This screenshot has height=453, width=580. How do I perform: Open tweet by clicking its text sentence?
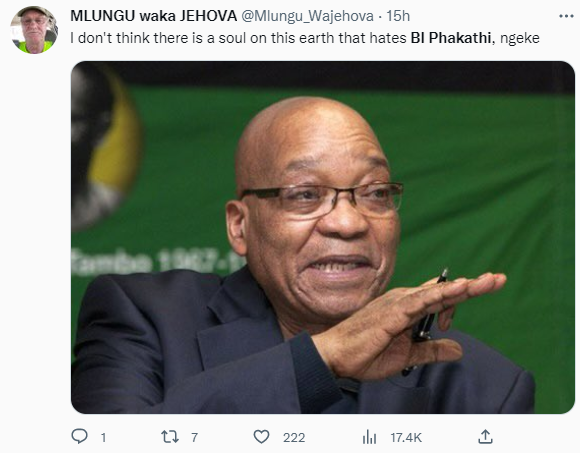[x=305, y=38]
